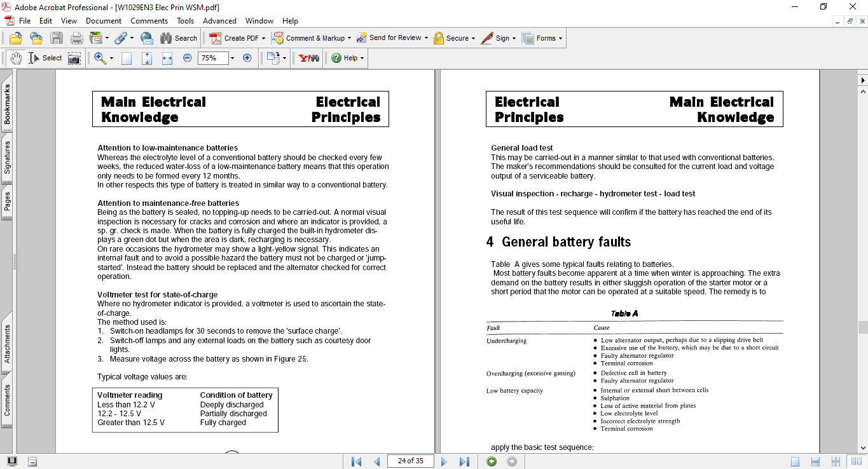Image resolution: width=868 pixels, height=469 pixels.
Task: Click the Yahoo search toolbar icon
Action: (x=309, y=58)
